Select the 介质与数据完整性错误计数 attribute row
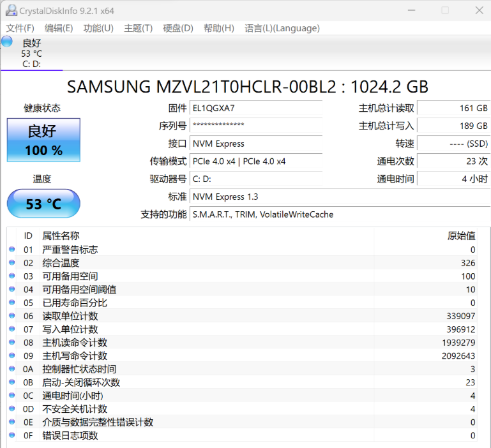 [x=242, y=422]
